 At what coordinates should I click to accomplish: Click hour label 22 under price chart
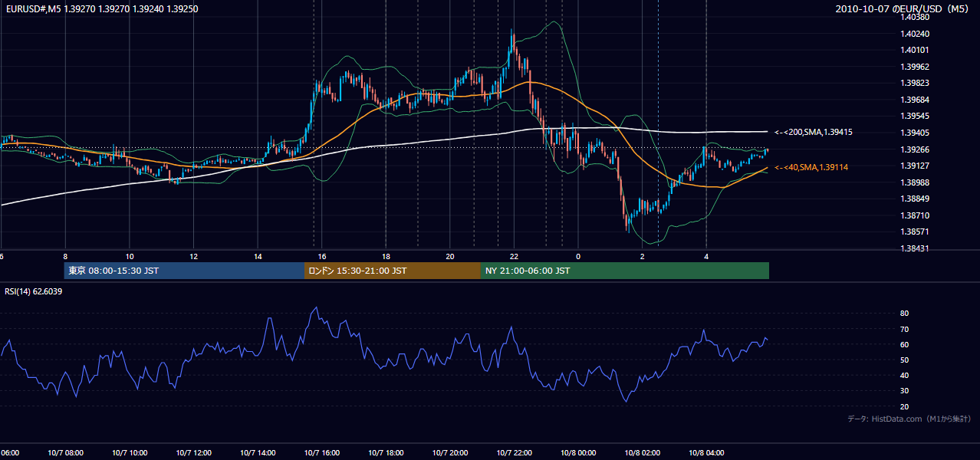tap(514, 256)
